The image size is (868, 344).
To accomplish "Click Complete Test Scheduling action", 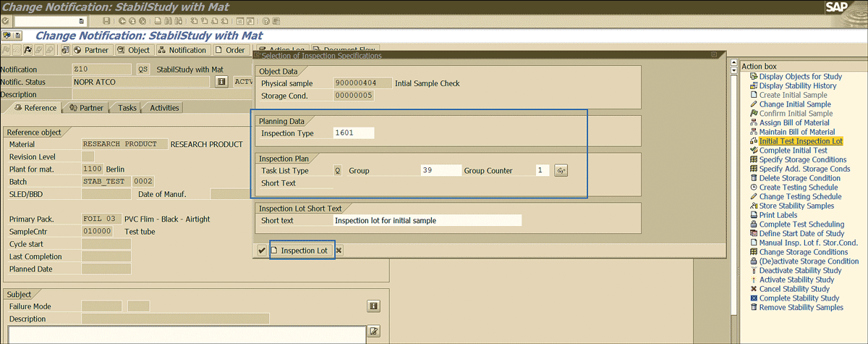I will click(x=801, y=225).
